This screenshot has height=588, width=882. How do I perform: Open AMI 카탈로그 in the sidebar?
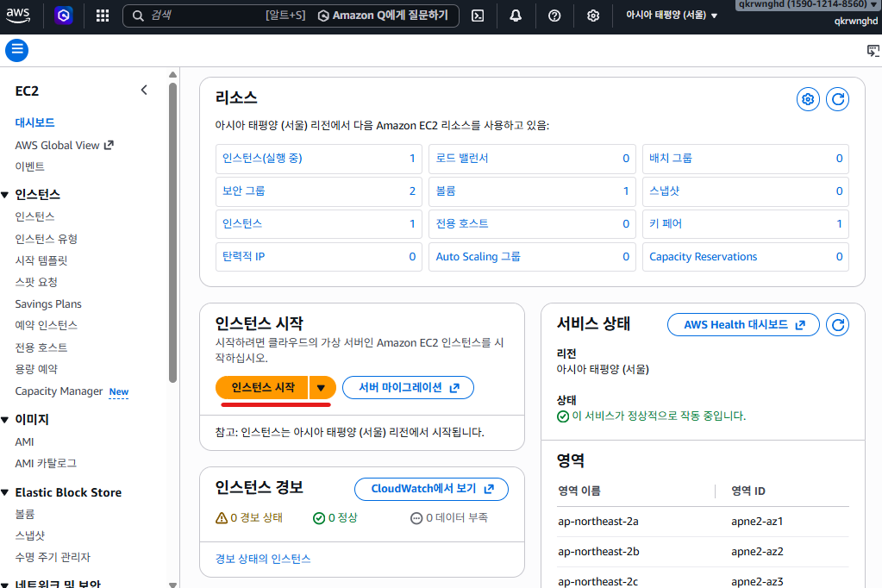tap(46, 463)
